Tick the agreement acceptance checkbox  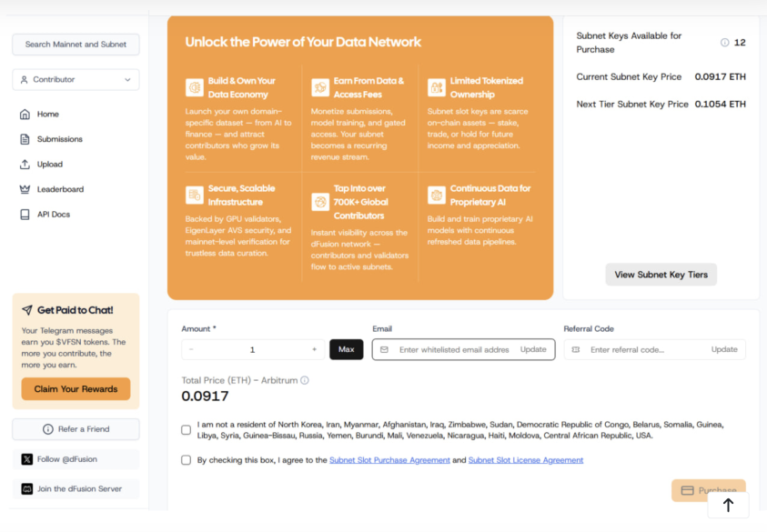pos(187,460)
